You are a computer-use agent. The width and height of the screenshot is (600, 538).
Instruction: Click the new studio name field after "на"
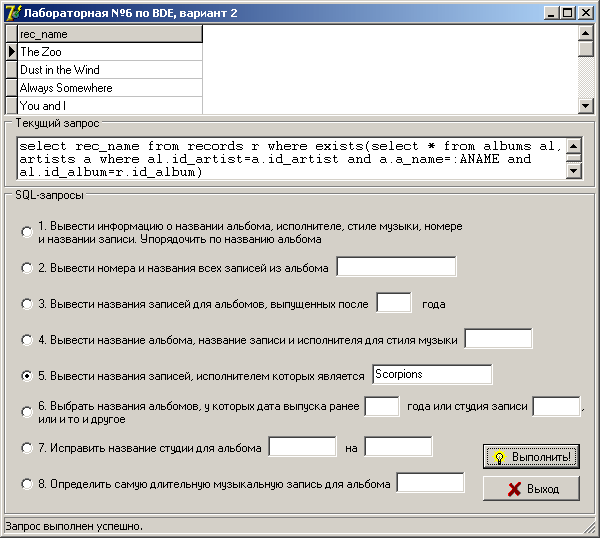coord(398,446)
